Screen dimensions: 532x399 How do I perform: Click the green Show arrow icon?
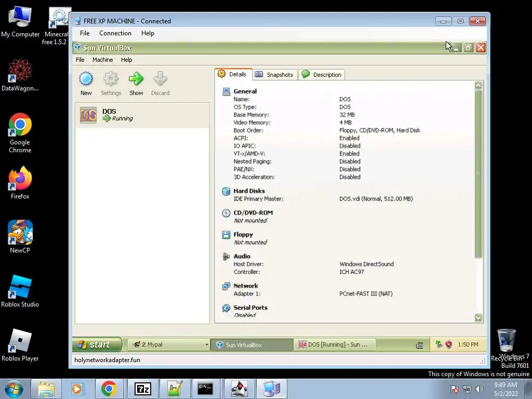click(x=136, y=79)
